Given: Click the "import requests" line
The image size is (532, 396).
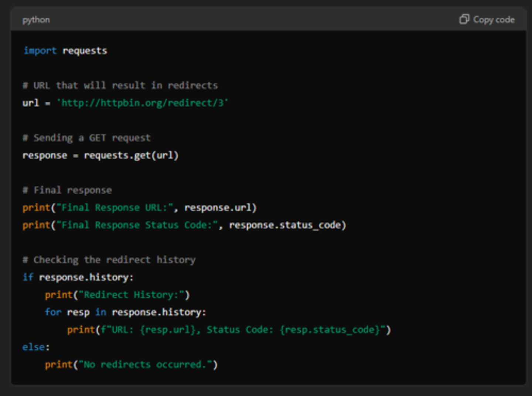Looking at the screenshot, I should pyautogui.click(x=65, y=51).
